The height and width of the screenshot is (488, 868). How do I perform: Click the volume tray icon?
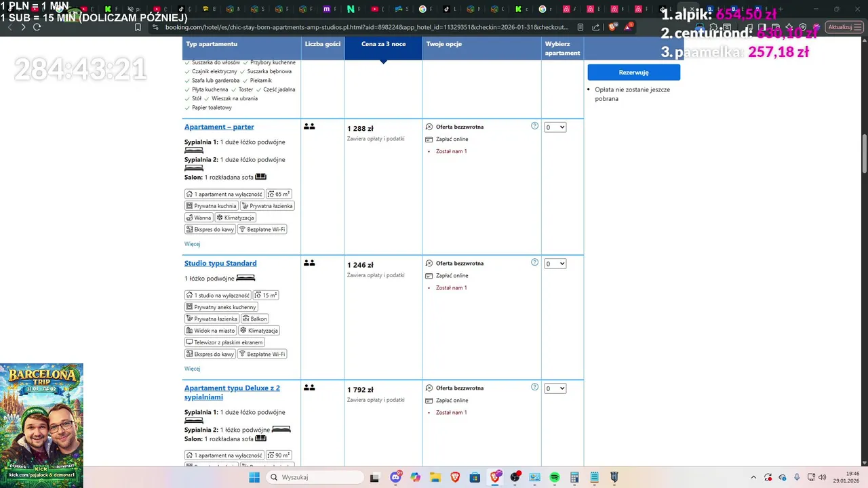pos(822,477)
